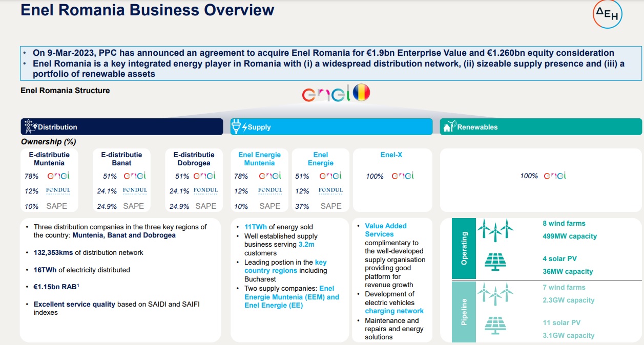Select the light blue Supply header bar

[x=331, y=126]
